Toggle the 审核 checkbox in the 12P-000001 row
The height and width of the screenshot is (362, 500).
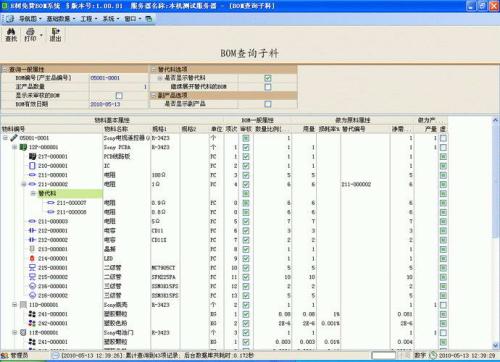point(246,147)
